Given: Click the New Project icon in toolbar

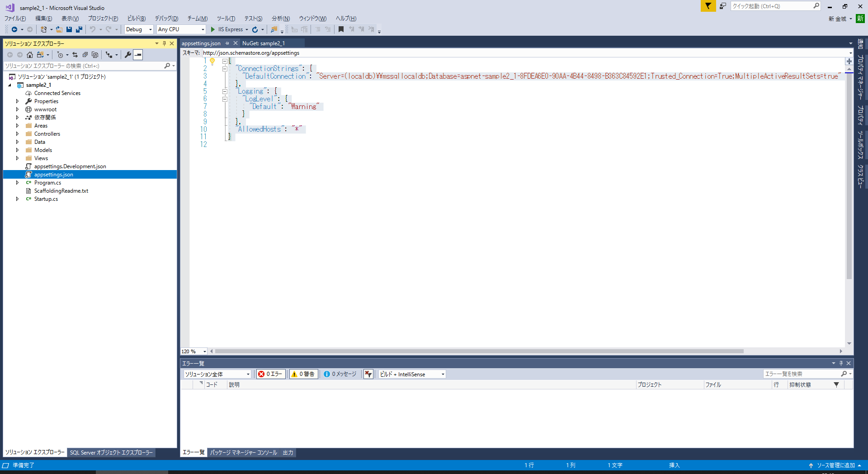Looking at the screenshot, I should coord(44,29).
